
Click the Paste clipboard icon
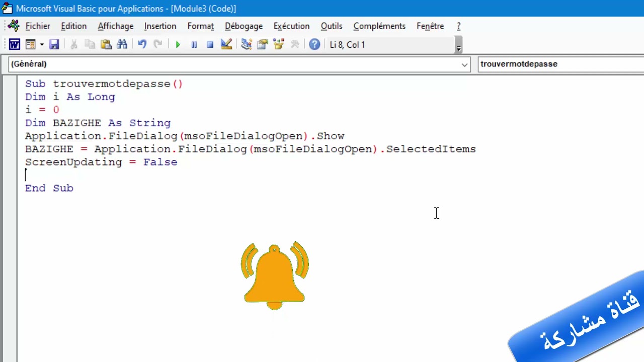(x=106, y=45)
